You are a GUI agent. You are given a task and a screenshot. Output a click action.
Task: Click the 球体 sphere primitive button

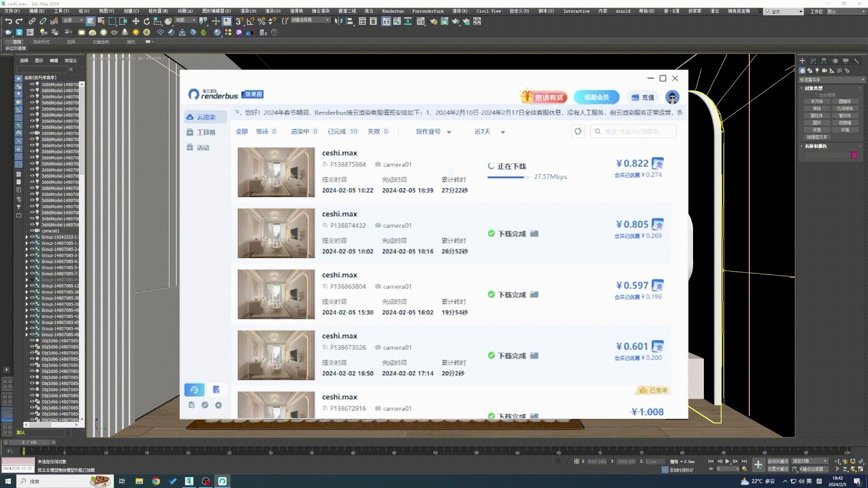point(816,108)
